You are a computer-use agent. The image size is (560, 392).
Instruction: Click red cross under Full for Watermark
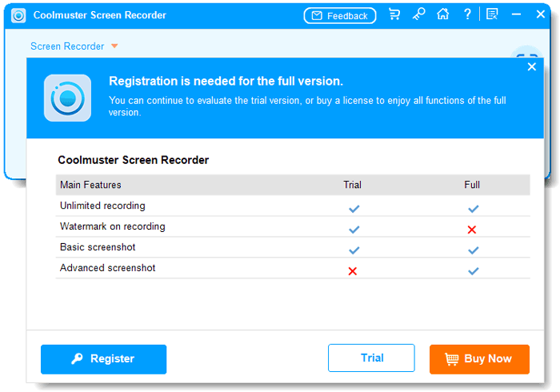point(472,230)
